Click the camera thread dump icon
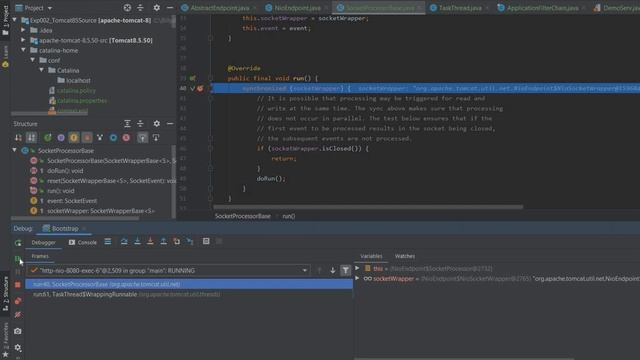Screen dimensions: 640x360 [18, 331]
